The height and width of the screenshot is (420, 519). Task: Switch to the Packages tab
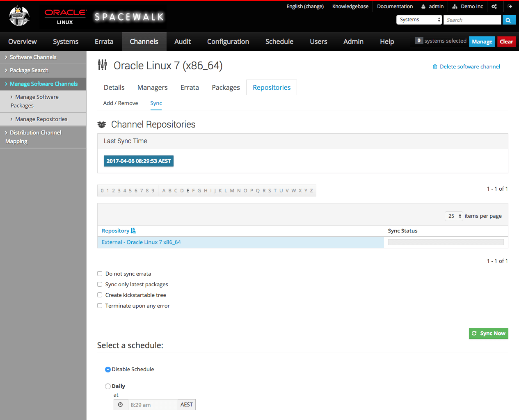click(x=226, y=87)
